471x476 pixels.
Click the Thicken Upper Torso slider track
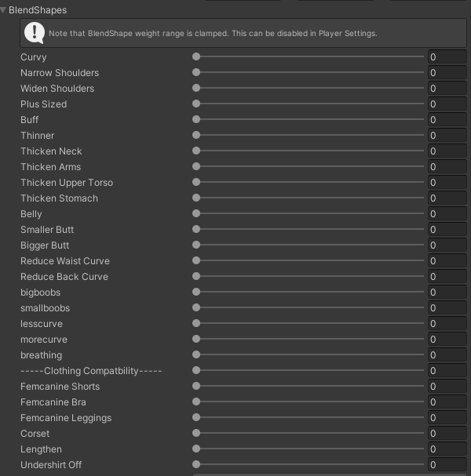point(309,182)
